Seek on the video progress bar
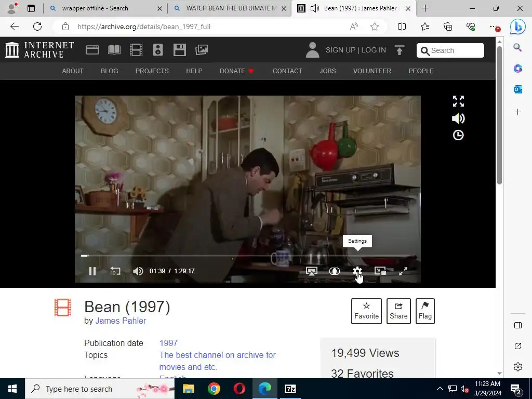This screenshot has width=532, height=399. click(248, 256)
